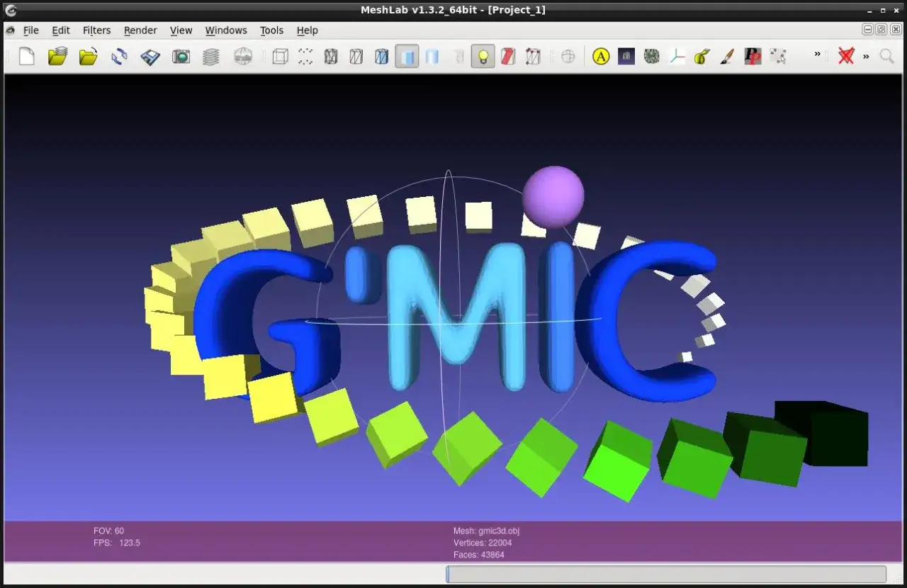Import a mesh with the folder-arrow icon
Screen dimensions: 907x588
[x=89, y=56]
